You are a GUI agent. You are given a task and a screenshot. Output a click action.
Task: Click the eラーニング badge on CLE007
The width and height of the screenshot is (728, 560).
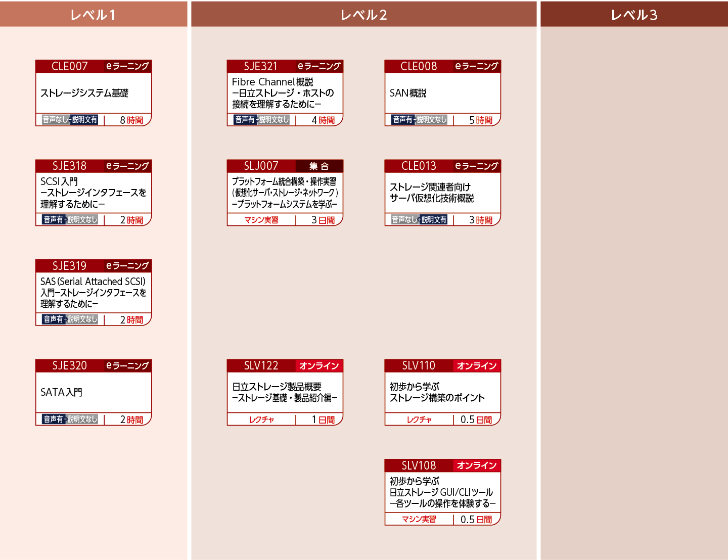coord(127,66)
